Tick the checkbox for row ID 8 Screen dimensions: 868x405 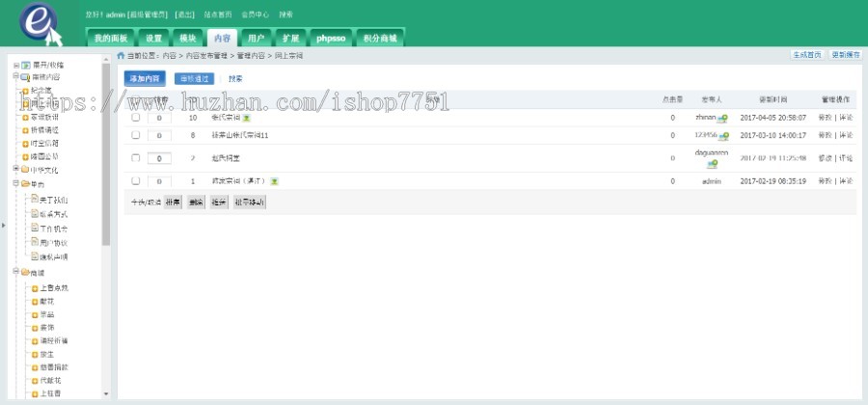(x=136, y=135)
